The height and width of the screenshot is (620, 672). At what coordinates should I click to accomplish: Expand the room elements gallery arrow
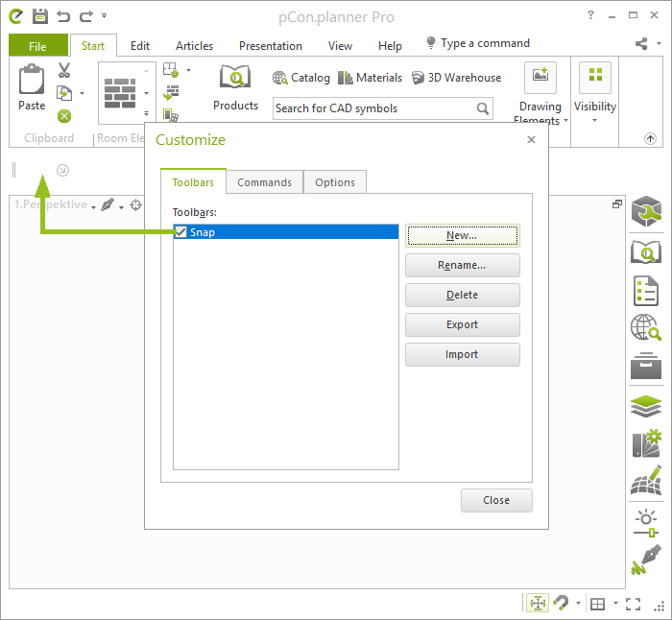click(147, 113)
